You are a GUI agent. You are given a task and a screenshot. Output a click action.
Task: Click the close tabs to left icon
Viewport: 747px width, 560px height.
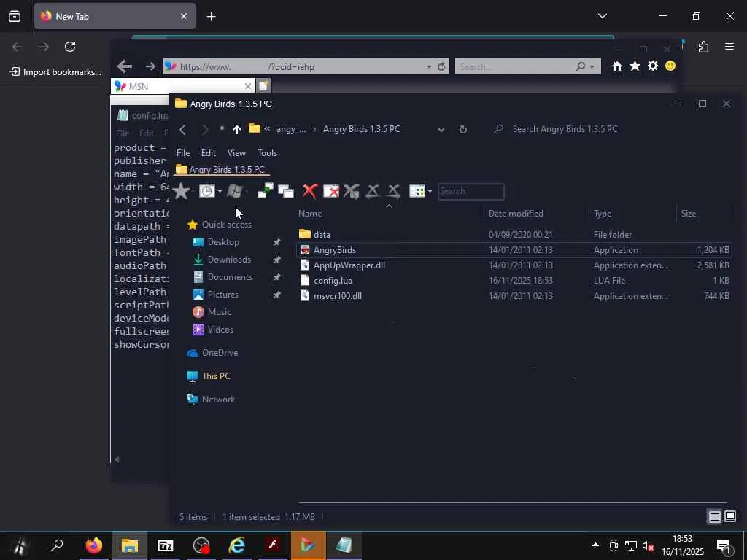tap(373, 191)
